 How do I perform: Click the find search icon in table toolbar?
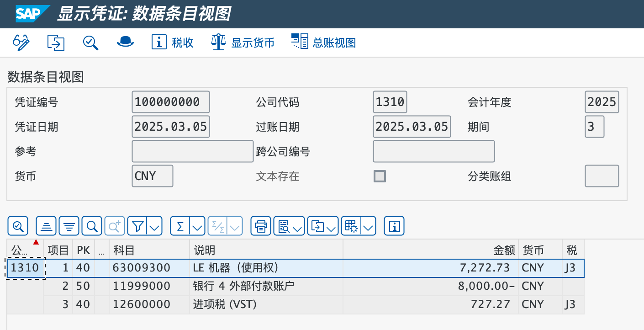point(92,226)
